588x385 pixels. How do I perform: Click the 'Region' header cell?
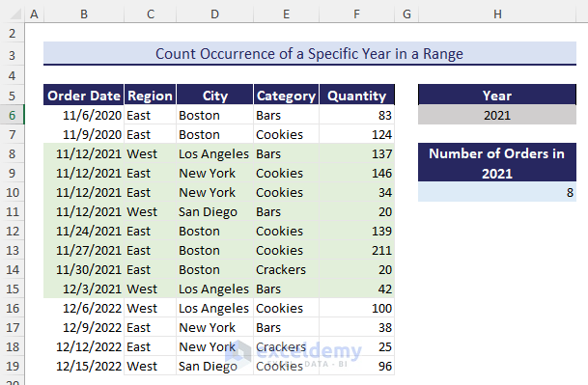pos(150,96)
